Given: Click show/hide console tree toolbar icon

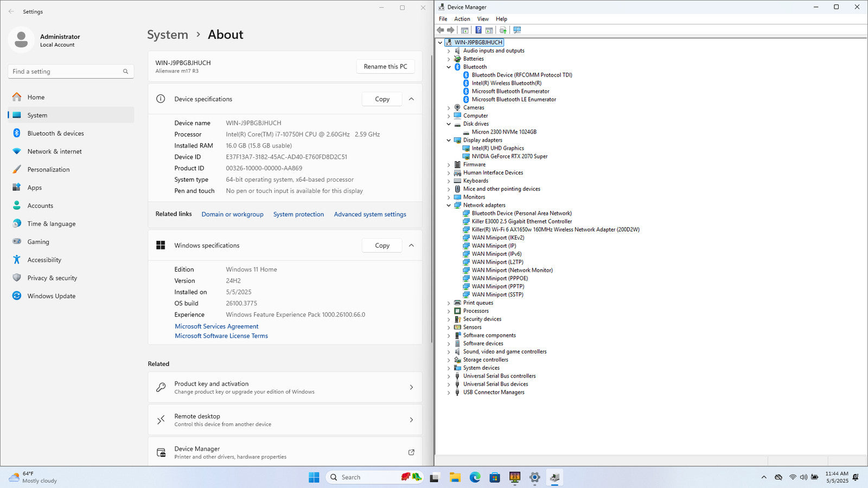Looking at the screenshot, I should tap(464, 30).
